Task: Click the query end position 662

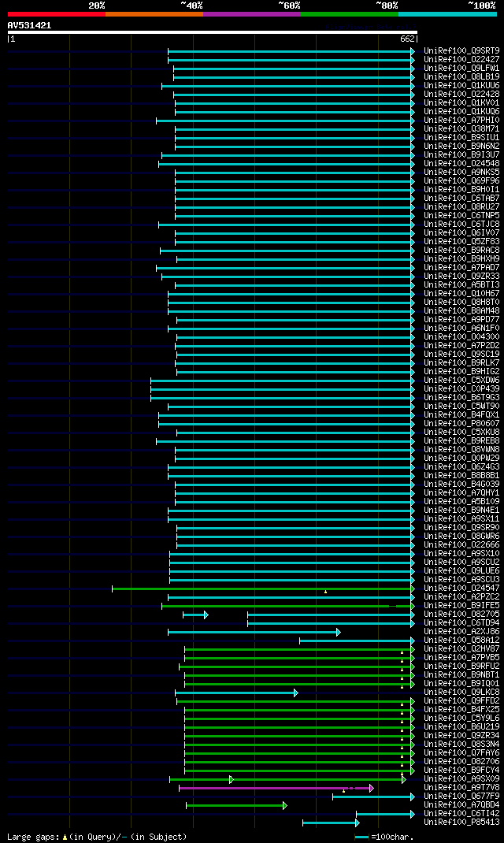Action: pos(407,39)
